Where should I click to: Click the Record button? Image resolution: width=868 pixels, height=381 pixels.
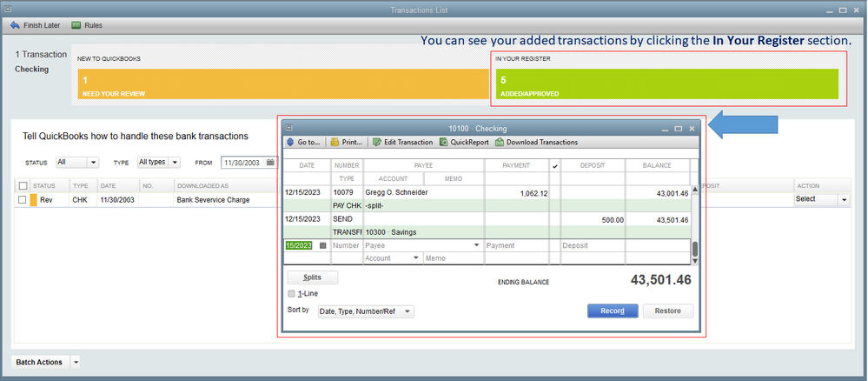click(613, 311)
